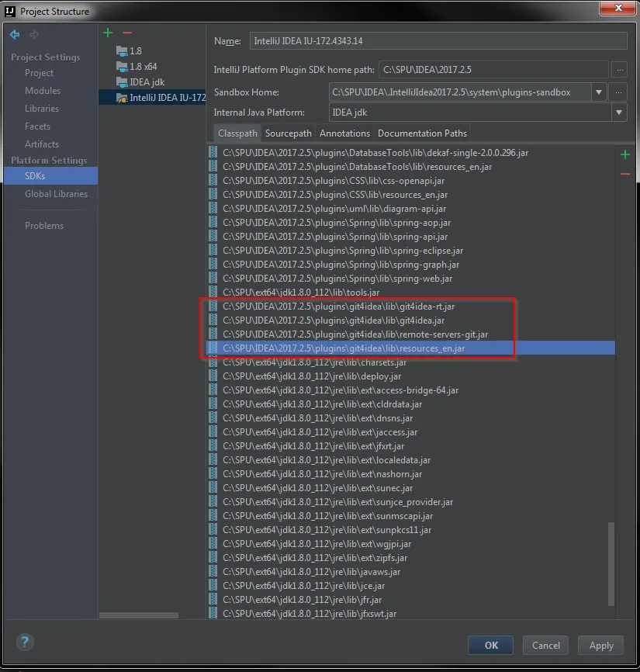Select javaws.jar entry
The height and width of the screenshot is (672, 640).
(411, 572)
